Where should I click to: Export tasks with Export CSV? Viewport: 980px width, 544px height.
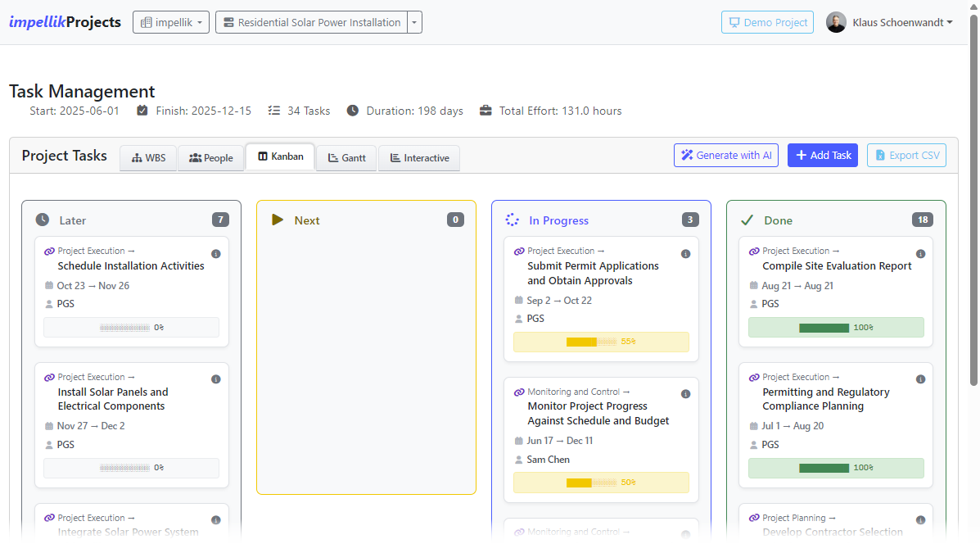(907, 155)
